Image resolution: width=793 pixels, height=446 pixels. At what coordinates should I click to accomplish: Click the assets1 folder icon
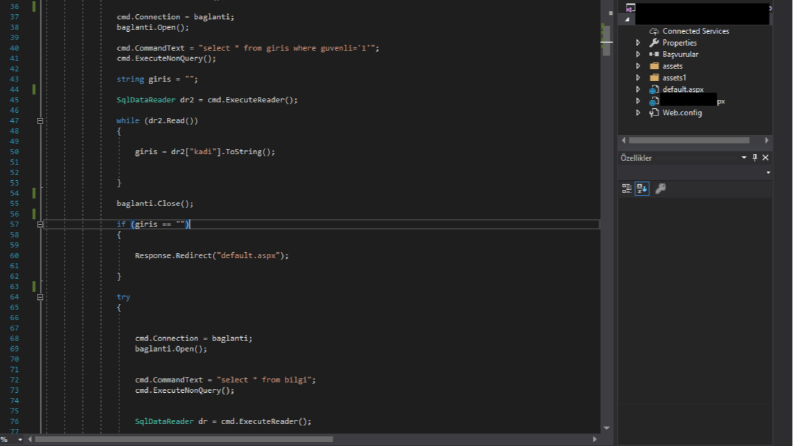click(x=654, y=78)
